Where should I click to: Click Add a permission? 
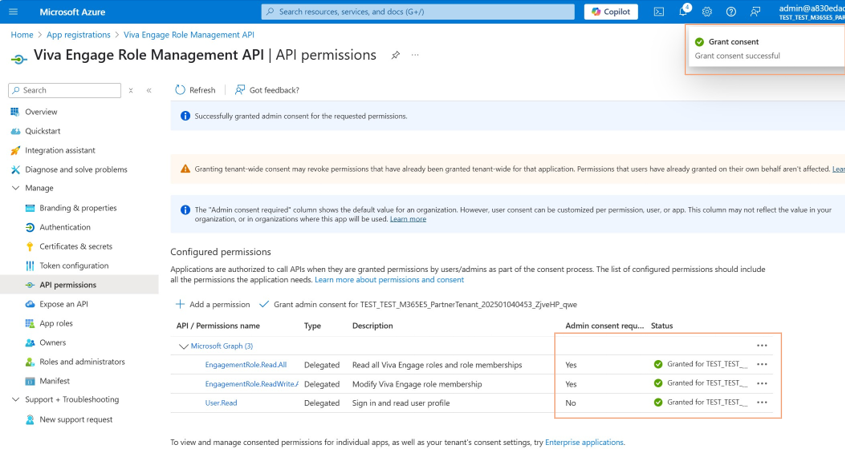[213, 304]
